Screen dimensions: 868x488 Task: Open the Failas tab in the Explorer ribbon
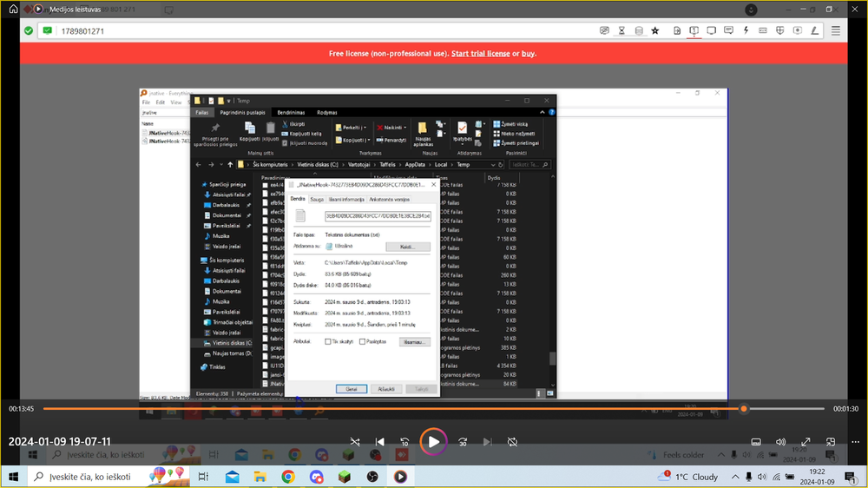tap(202, 112)
